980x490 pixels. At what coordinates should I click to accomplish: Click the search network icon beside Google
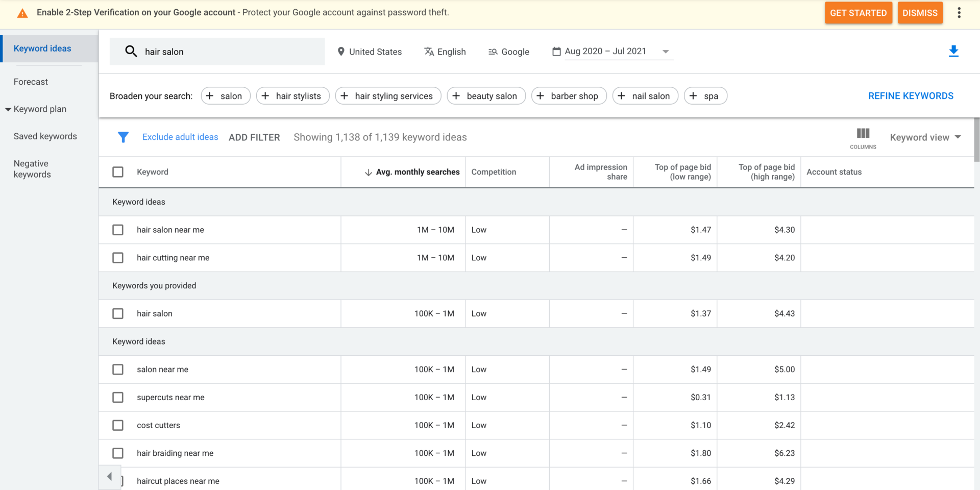(493, 51)
